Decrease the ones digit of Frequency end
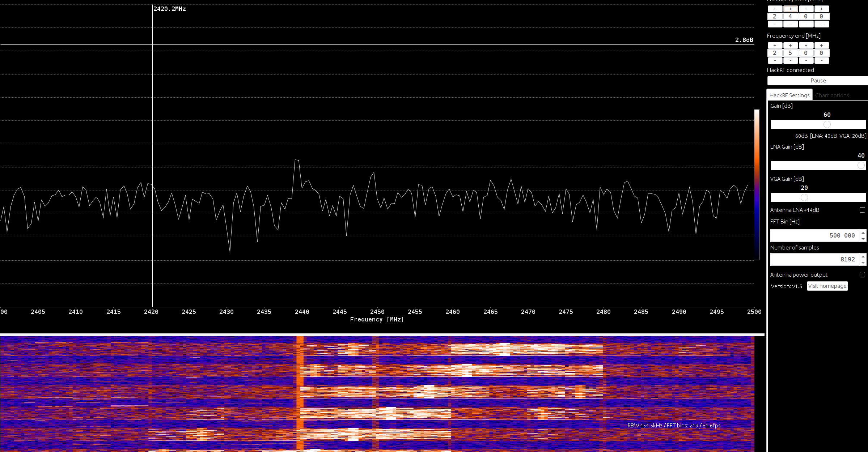Image resolution: width=868 pixels, height=452 pixels. [x=821, y=60]
